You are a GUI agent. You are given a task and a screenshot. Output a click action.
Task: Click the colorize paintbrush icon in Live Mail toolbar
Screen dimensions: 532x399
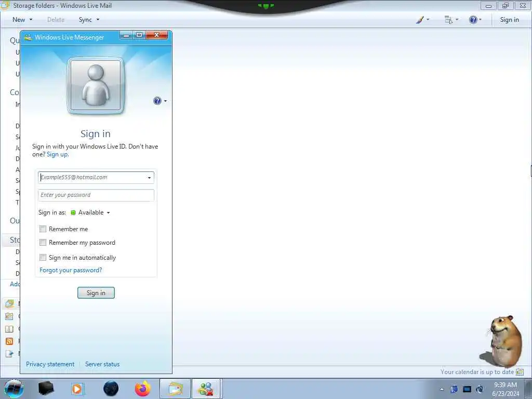point(420,20)
